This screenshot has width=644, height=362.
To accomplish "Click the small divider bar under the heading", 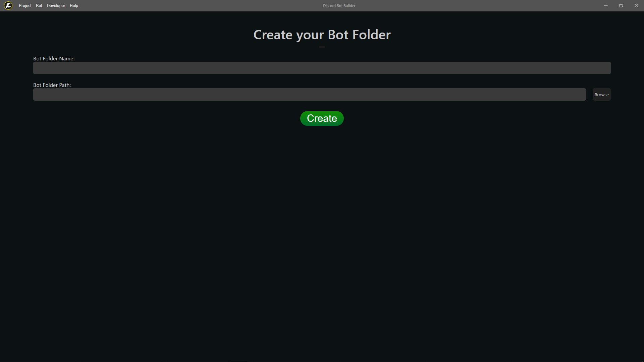I will tap(322, 47).
